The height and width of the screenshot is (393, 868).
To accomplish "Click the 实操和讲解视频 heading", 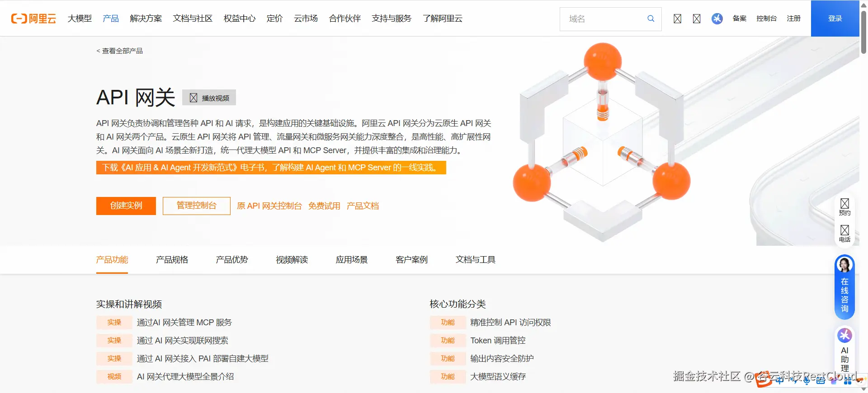I will pyautogui.click(x=129, y=304).
